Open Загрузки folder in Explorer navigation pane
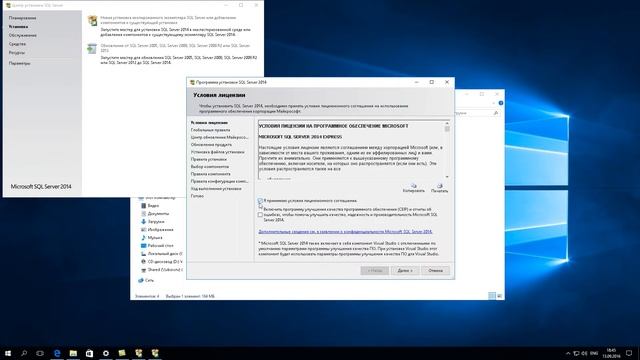Screen dimensions: 640x360 pos(152,221)
